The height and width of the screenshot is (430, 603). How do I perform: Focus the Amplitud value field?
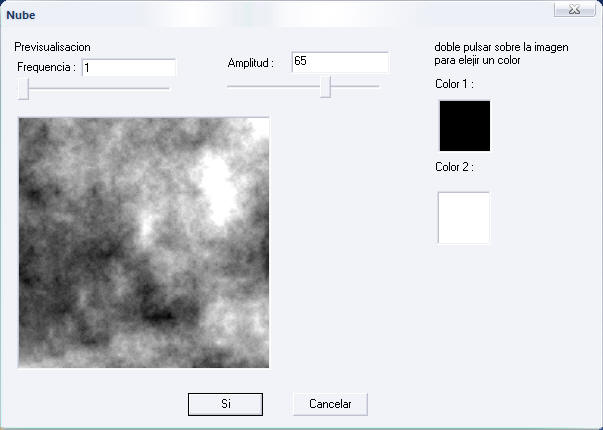(340, 62)
